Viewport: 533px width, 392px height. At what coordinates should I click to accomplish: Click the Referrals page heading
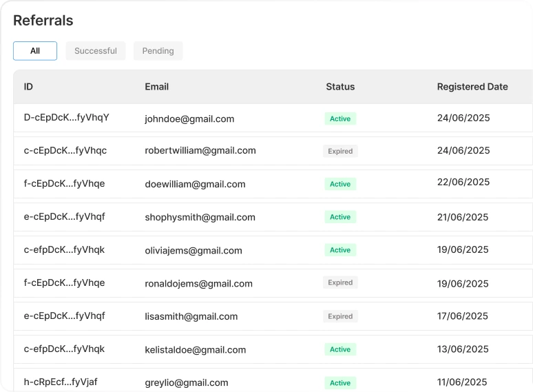43,21
